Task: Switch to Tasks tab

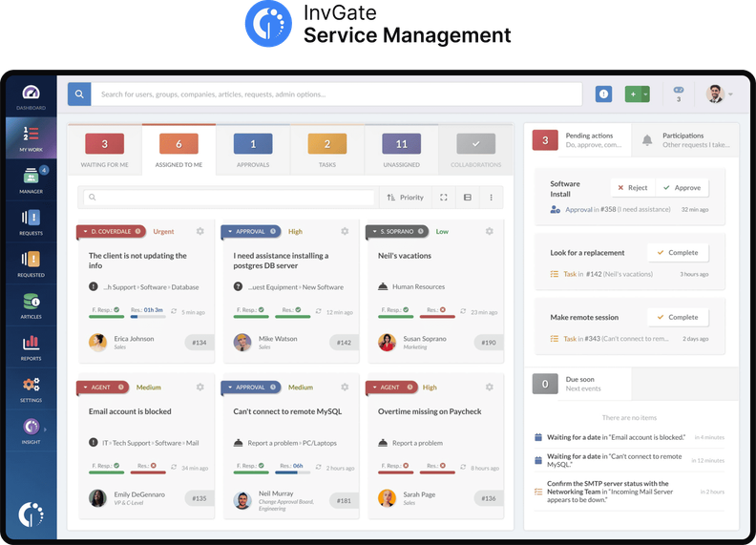Action: tap(327, 150)
